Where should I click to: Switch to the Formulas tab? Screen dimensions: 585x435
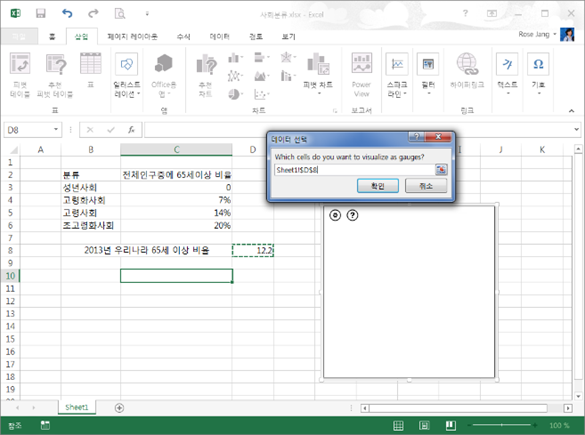coord(183,36)
